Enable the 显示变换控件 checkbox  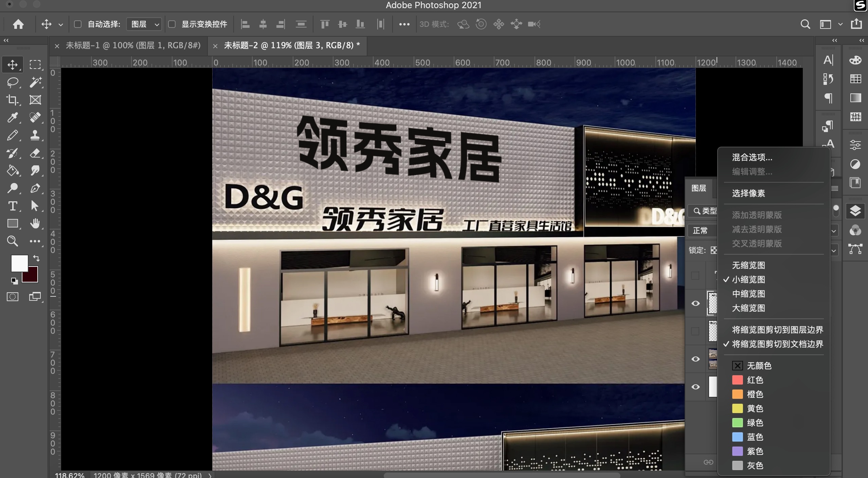pyautogui.click(x=172, y=24)
